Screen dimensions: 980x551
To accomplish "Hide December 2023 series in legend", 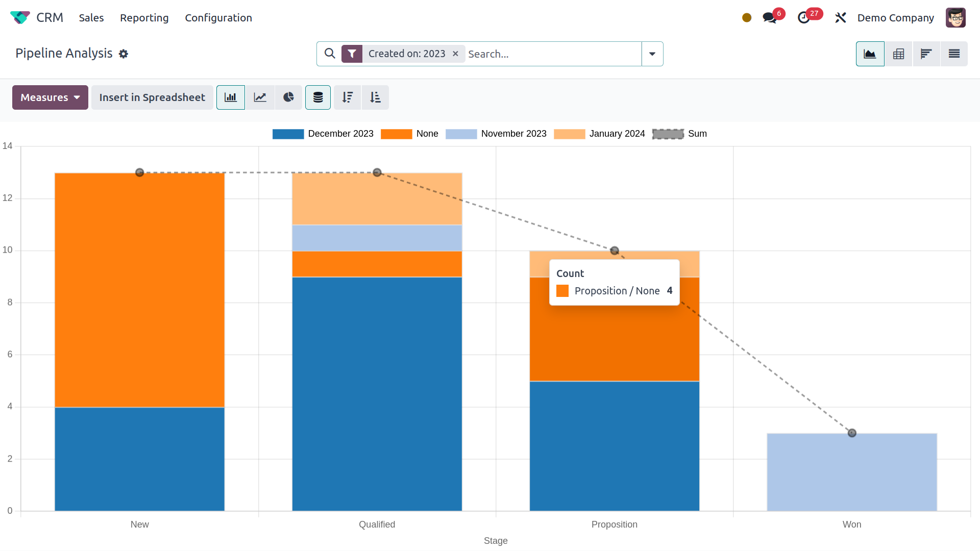I will 340,134.
